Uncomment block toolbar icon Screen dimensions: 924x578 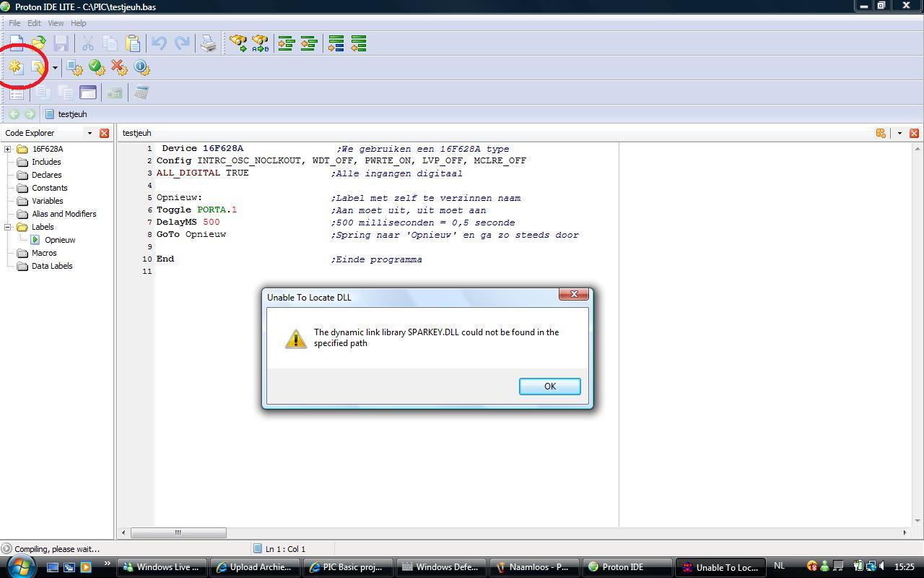[359, 44]
